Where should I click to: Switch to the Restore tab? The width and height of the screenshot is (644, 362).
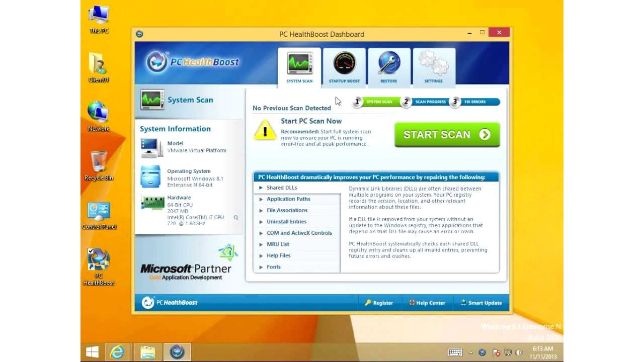pos(388,67)
